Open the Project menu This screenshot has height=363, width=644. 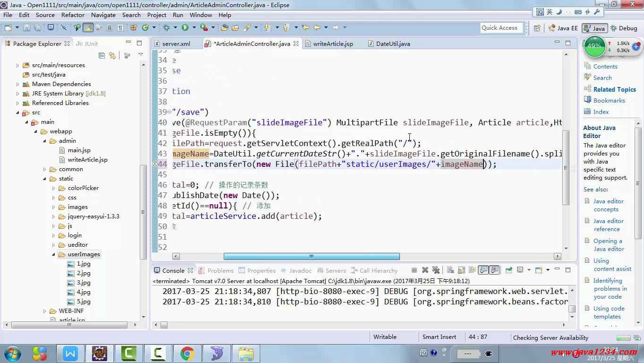(x=157, y=15)
